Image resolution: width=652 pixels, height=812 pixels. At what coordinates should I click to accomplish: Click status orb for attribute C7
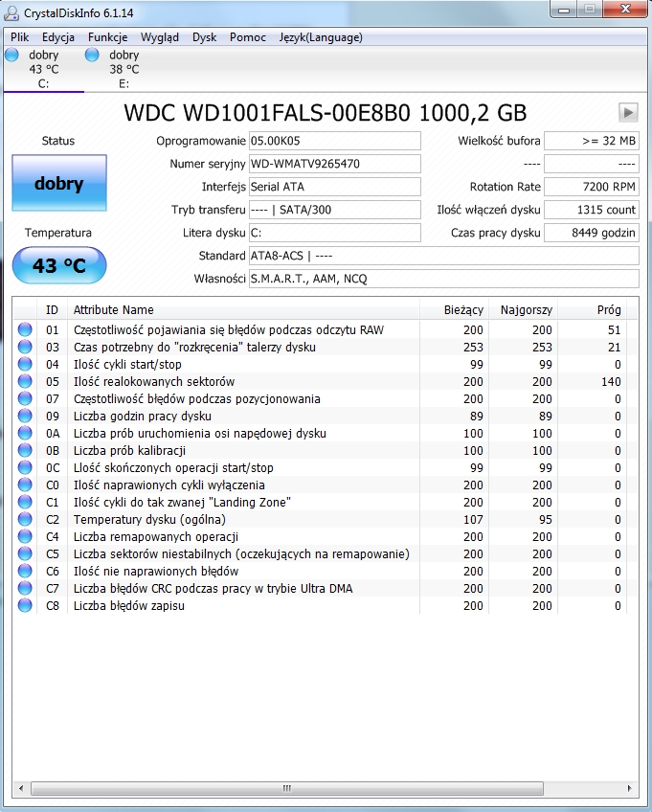click(25, 588)
